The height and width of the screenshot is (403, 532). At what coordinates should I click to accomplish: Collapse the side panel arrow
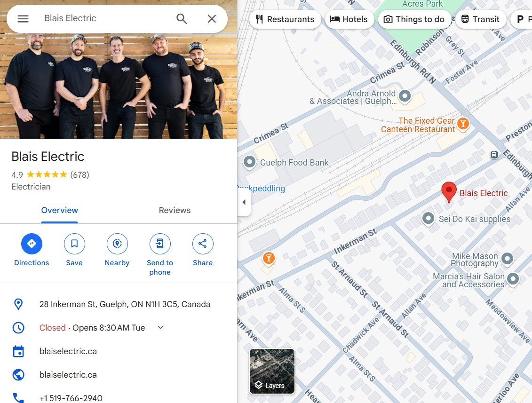(x=244, y=202)
